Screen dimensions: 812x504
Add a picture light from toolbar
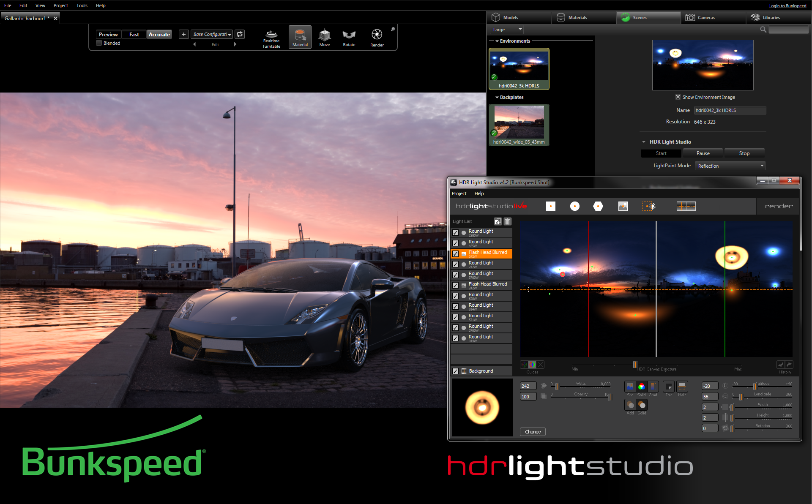click(623, 206)
